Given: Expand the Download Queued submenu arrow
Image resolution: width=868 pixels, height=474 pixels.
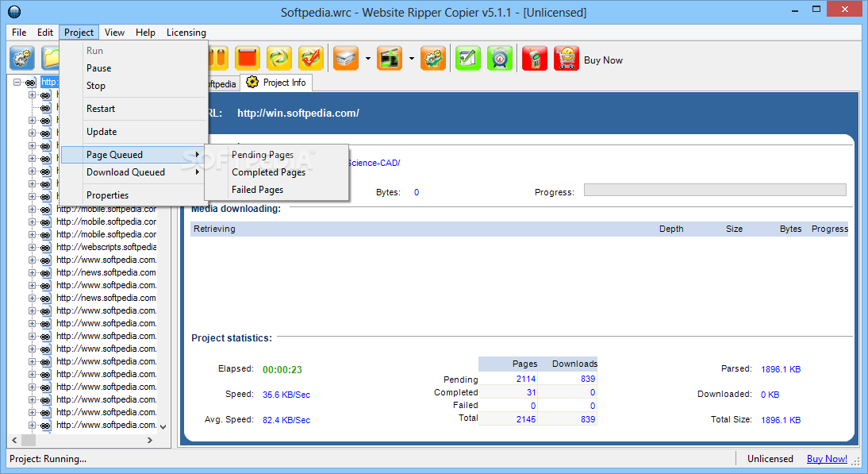Looking at the screenshot, I should (197, 172).
